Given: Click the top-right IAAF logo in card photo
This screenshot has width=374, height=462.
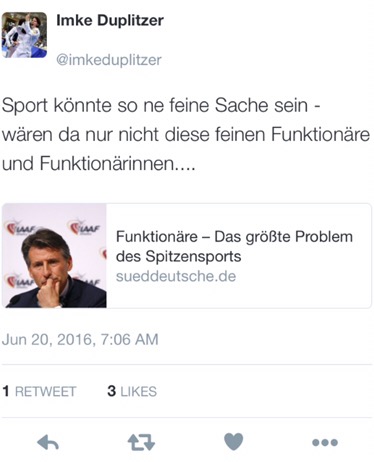Looking at the screenshot, I should point(83,228).
